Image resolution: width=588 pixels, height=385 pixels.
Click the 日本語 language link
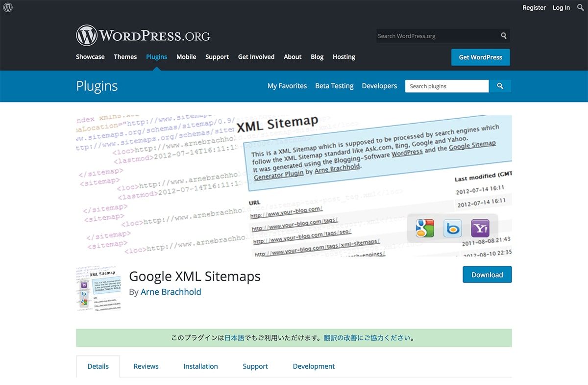[x=234, y=338]
